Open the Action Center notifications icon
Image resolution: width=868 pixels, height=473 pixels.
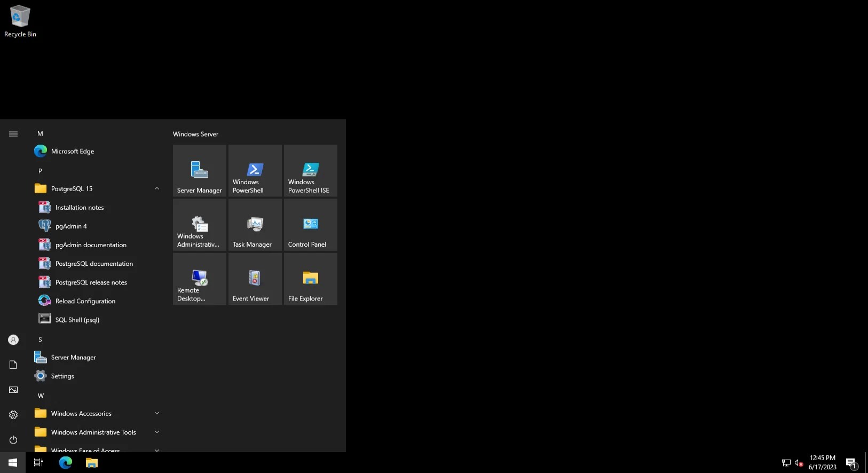[851, 463]
